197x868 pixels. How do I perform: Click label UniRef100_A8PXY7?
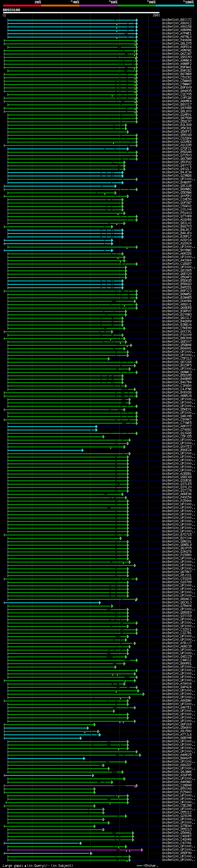[177, 426]
